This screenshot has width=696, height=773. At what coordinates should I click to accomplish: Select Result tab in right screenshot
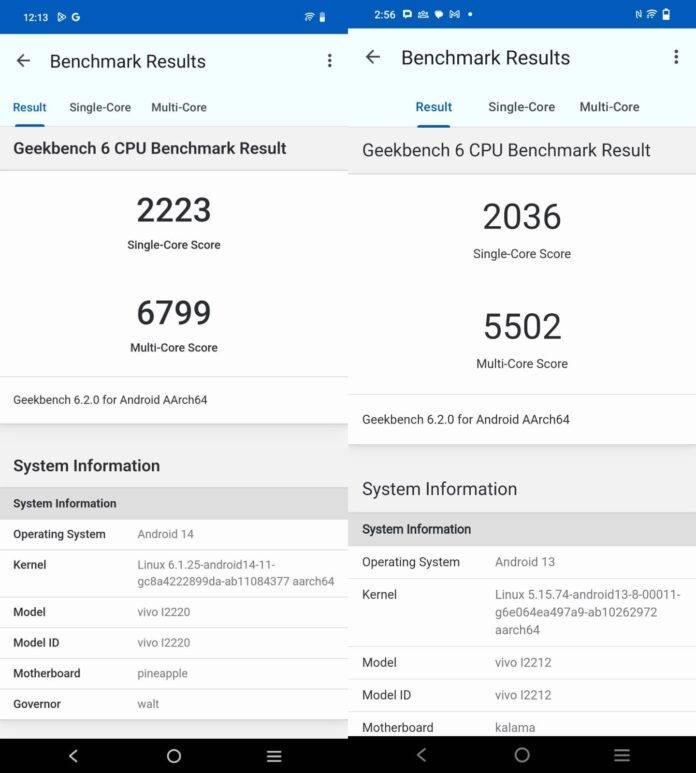[434, 106]
